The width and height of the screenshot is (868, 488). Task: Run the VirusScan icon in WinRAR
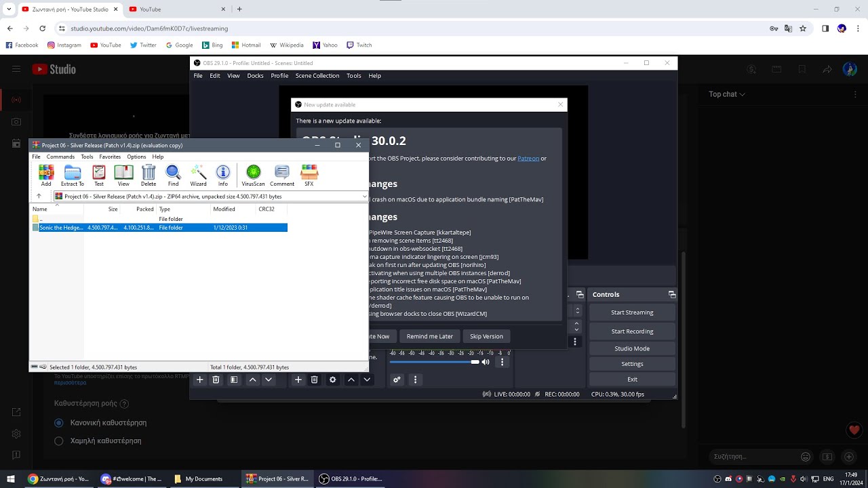point(254,175)
